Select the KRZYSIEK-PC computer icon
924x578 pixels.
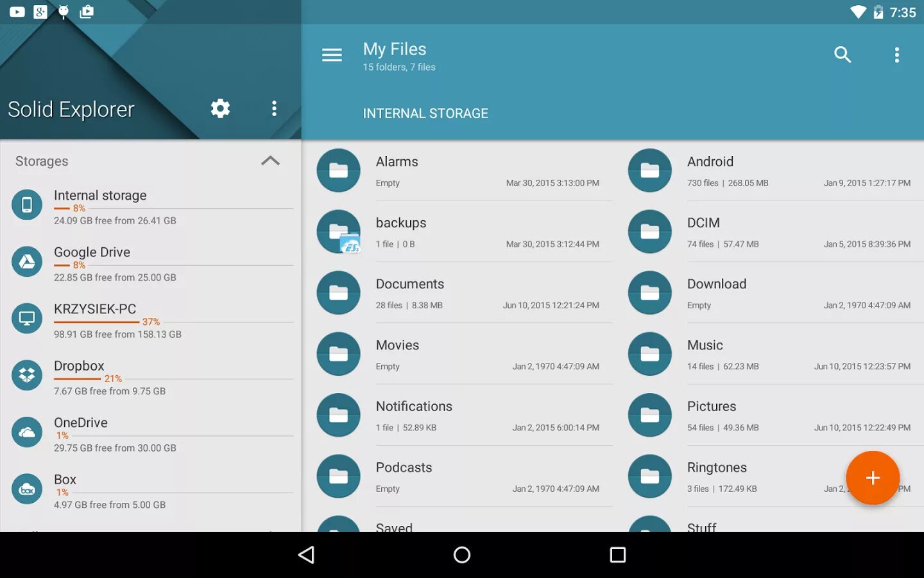pos(27,319)
